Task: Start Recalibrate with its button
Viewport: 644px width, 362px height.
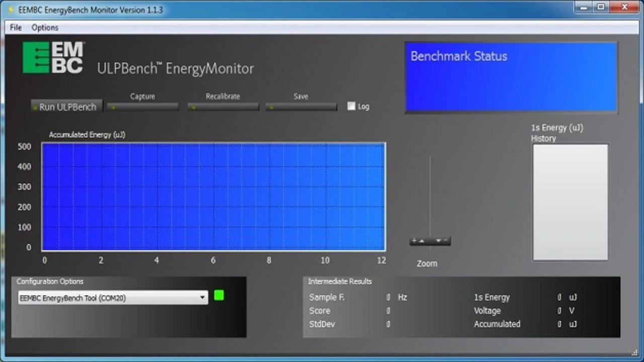Action: [223, 107]
